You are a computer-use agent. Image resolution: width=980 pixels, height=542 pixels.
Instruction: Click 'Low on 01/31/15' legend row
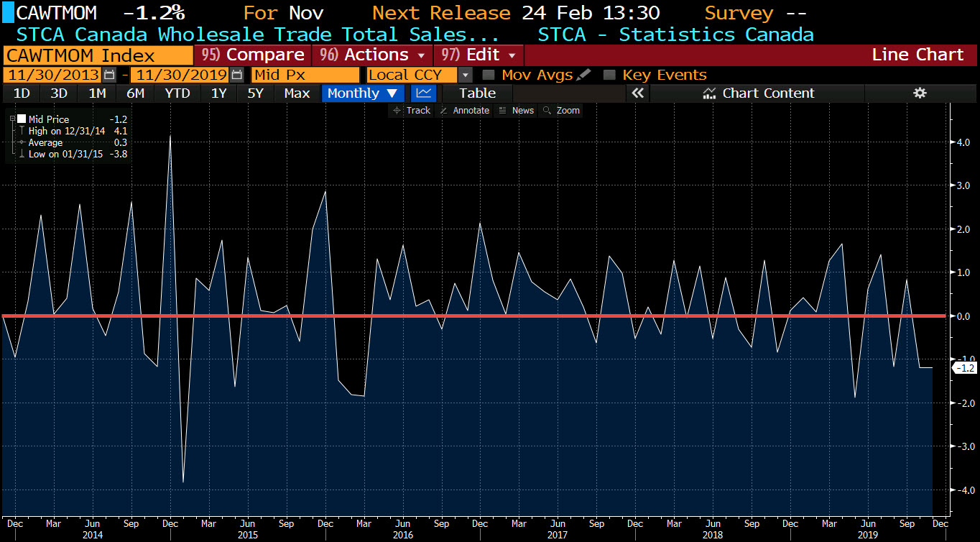(72, 154)
